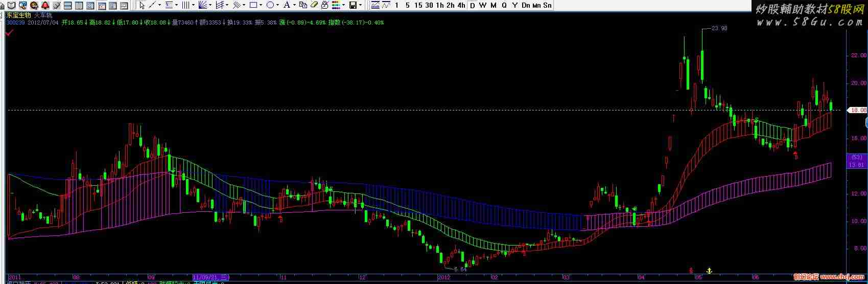
Task: Expand the ellipse tool dropdown arrow
Action: (x=278, y=5)
